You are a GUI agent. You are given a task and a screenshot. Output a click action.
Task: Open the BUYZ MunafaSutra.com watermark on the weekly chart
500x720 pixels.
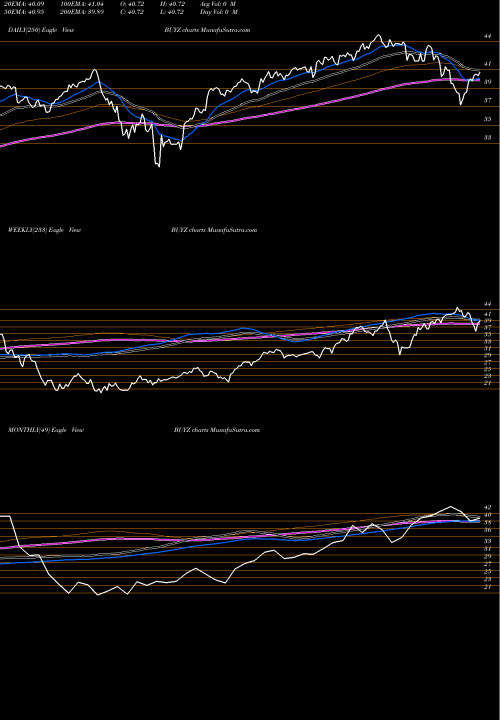point(214,230)
